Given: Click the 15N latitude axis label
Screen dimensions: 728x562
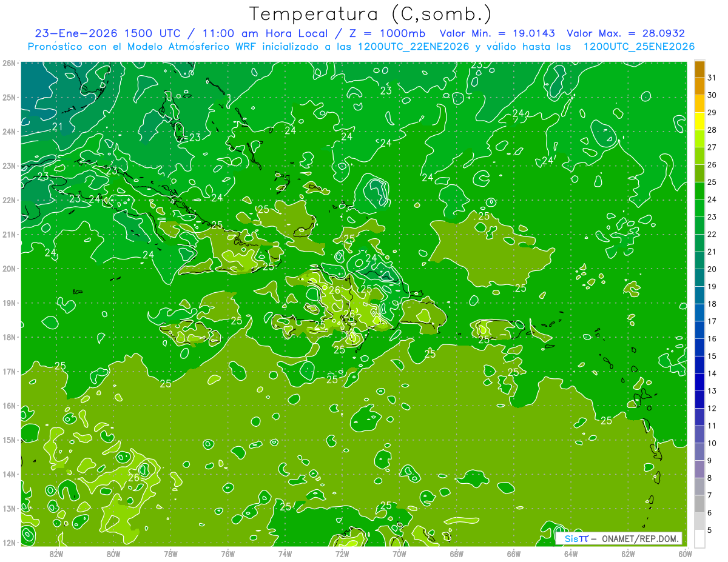Looking at the screenshot, I should point(9,440).
